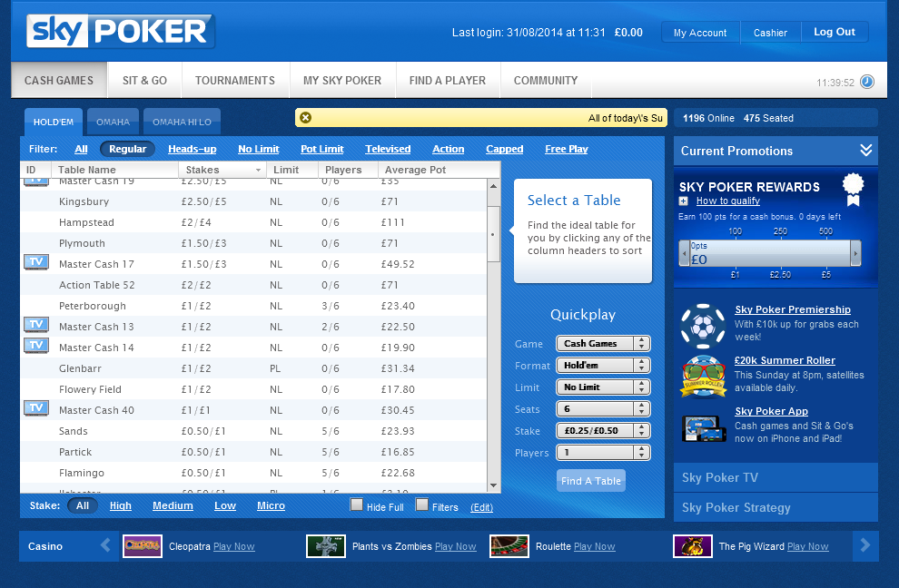The width and height of the screenshot is (899, 588).
Task: Collapse the Current Promotions panel
Action: pyautogui.click(x=865, y=151)
